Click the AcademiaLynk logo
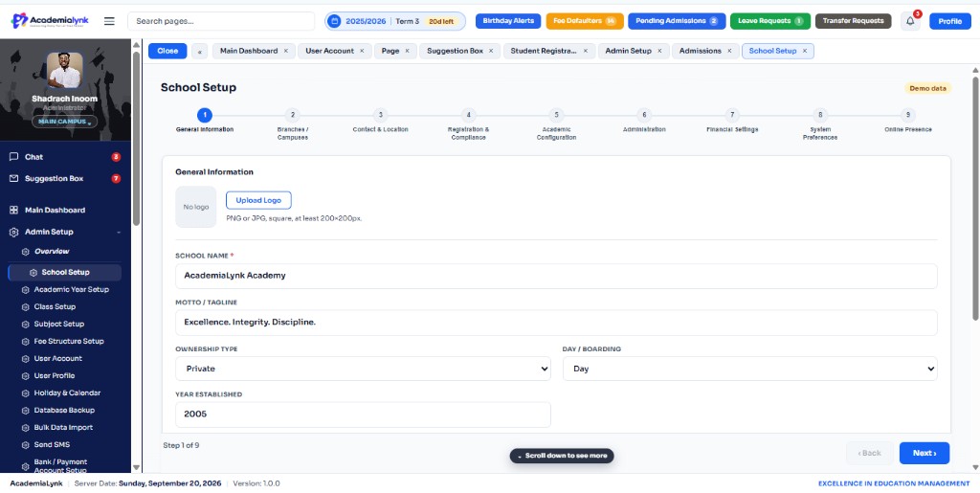 [x=50, y=21]
